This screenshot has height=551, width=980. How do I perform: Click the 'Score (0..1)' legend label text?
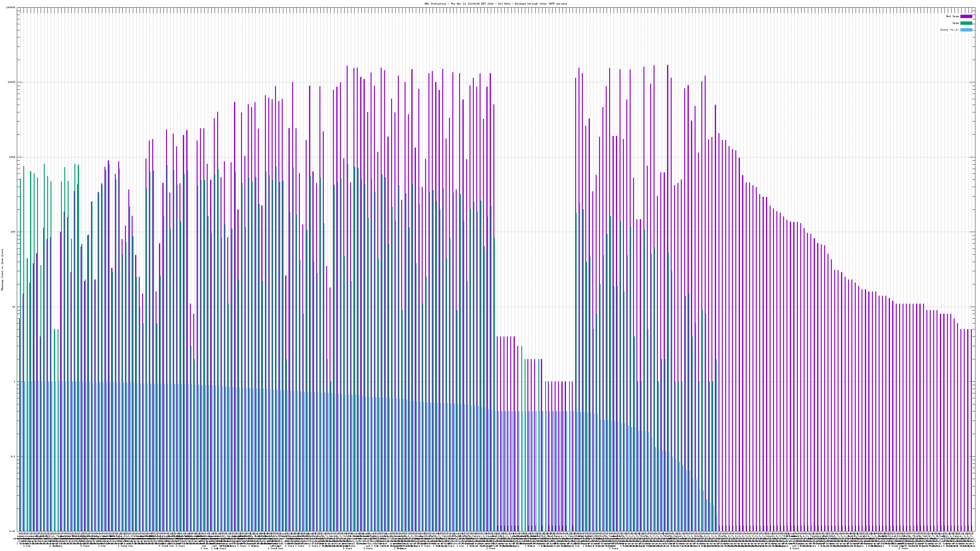coord(949,30)
